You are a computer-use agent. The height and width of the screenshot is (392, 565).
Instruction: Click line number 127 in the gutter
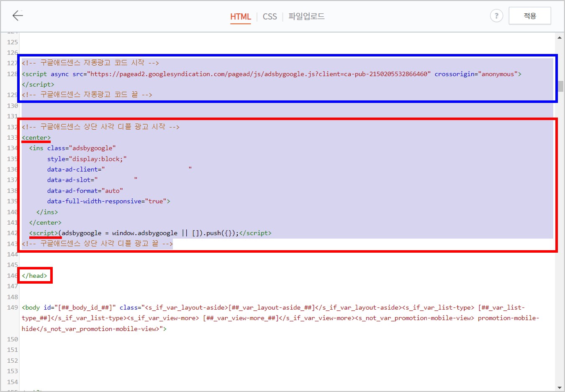[12, 63]
